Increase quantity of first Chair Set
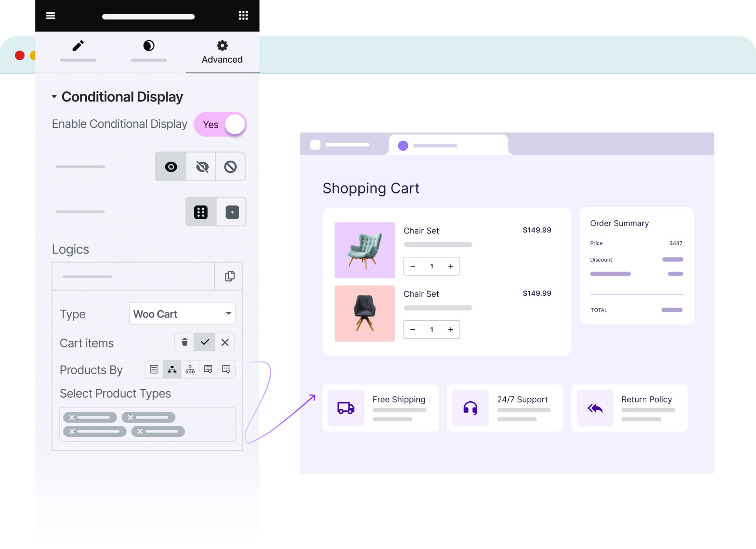Viewport: 756px width, 549px height. point(451,266)
